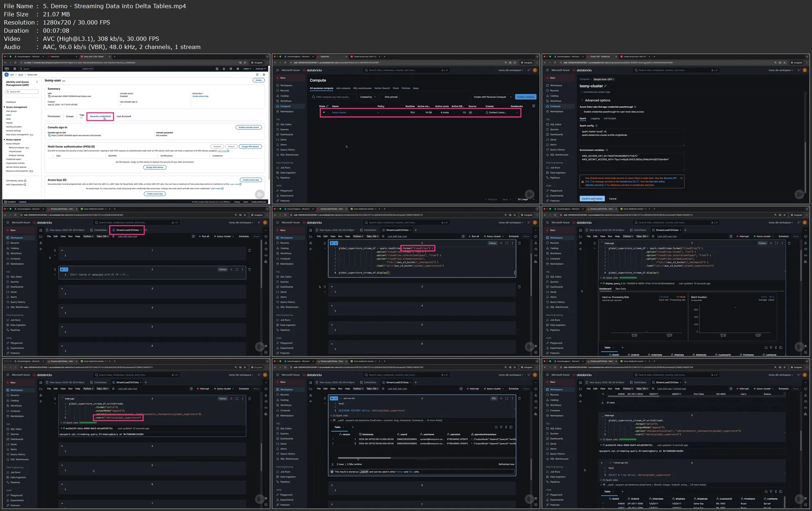Add tab plus beside StreamLoadCSVData, cloudFiles frame
The height and width of the screenshot is (511, 812).
(416, 230)
